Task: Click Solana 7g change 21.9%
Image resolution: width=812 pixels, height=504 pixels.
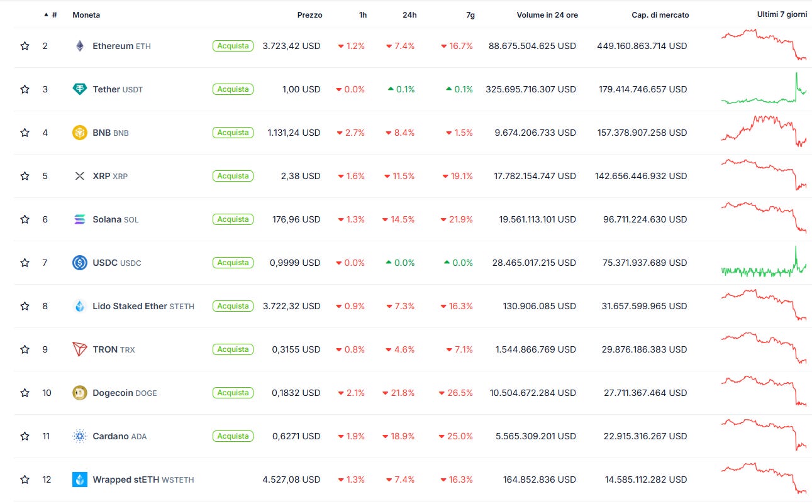Action: click(456, 219)
